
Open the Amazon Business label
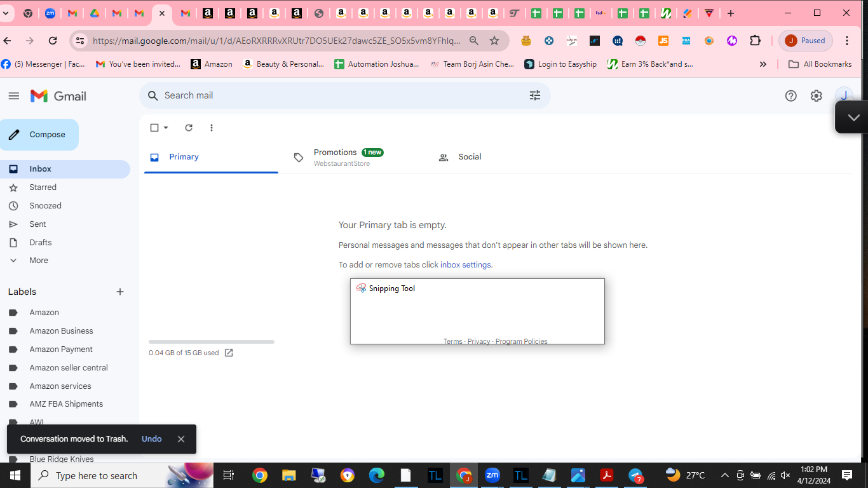[x=61, y=331]
